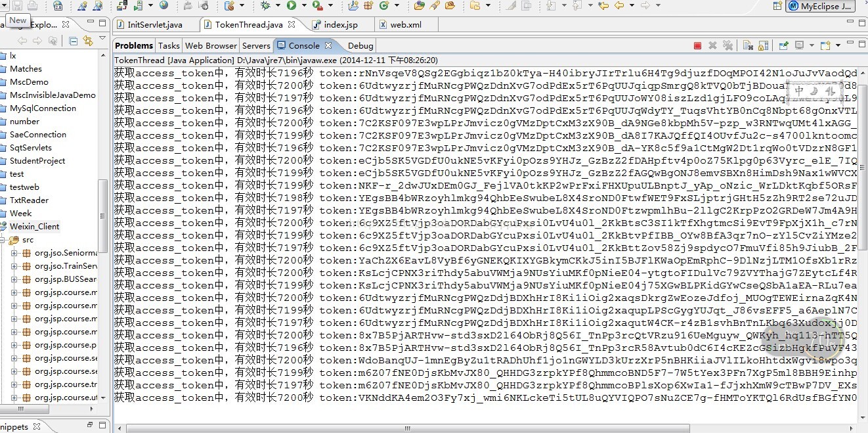Open the Back history dropdown arrow

pos(632,5)
